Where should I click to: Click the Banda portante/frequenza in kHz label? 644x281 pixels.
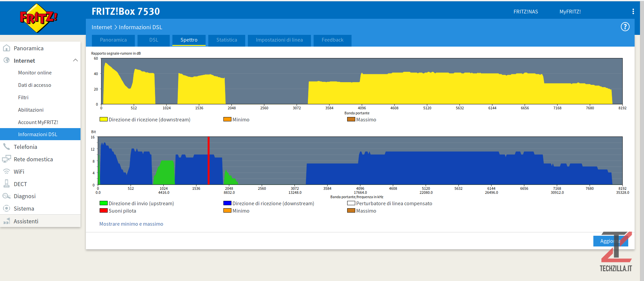(x=357, y=197)
